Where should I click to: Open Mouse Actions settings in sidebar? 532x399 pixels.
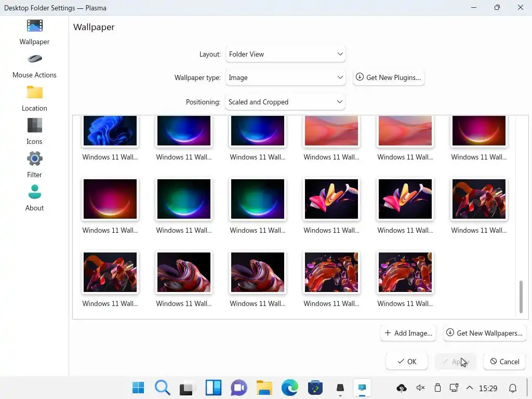pyautogui.click(x=34, y=66)
